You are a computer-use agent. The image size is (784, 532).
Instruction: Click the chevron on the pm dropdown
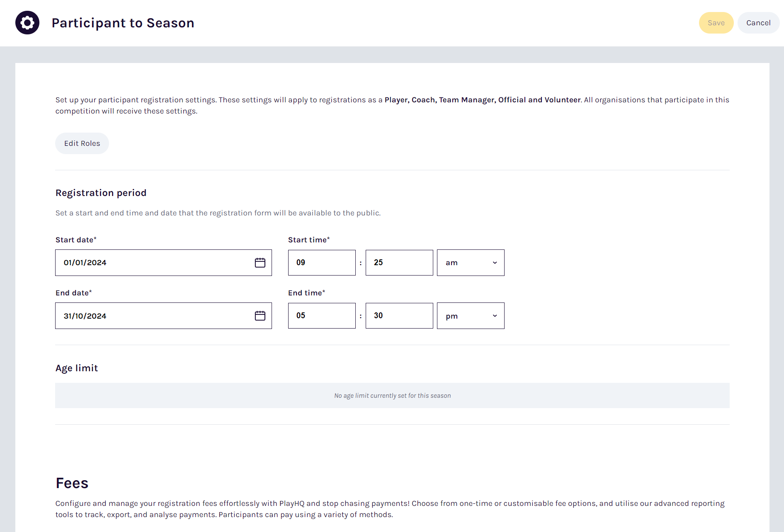(494, 315)
